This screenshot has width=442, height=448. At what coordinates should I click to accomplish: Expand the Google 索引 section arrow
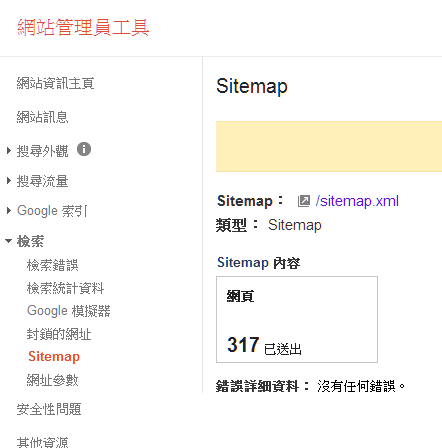click(9, 210)
